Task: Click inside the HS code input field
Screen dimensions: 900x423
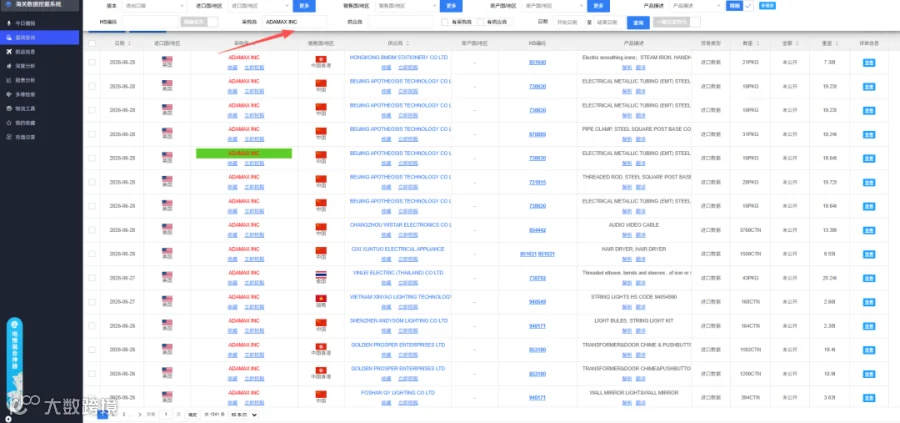Action: tap(150, 22)
